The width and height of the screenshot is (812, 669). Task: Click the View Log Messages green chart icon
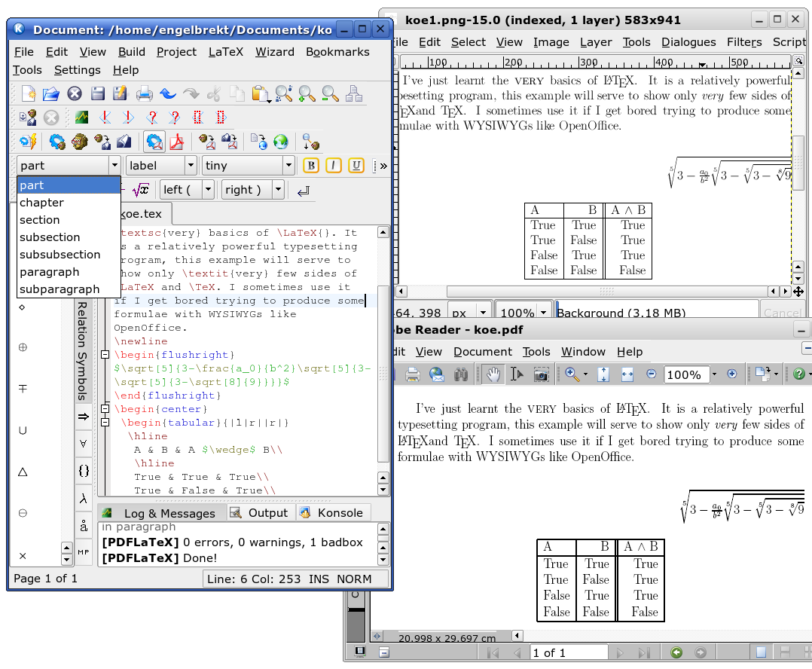tap(81, 117)
